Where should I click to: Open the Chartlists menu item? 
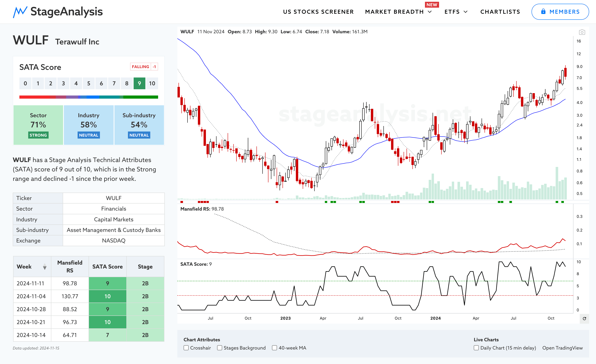point(500,12)
